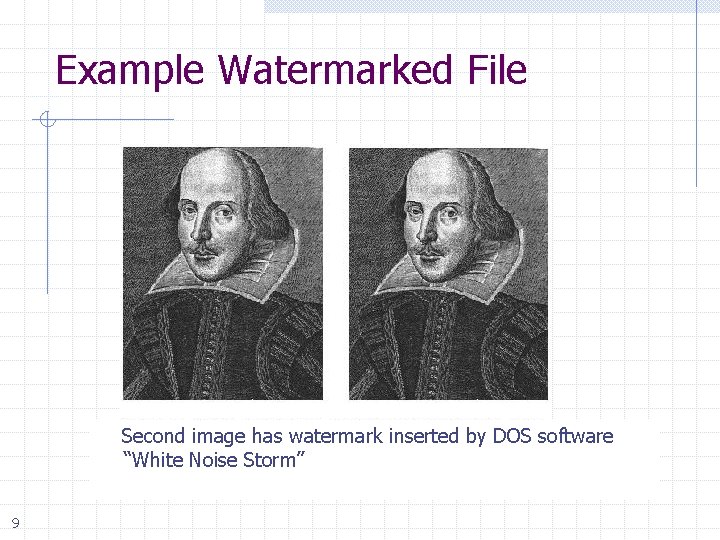Image resolution: width=720 pixels, height=540 pixels.
Task: Click the quoted text 'White Noise Storm'
Action: coord(214,460)
